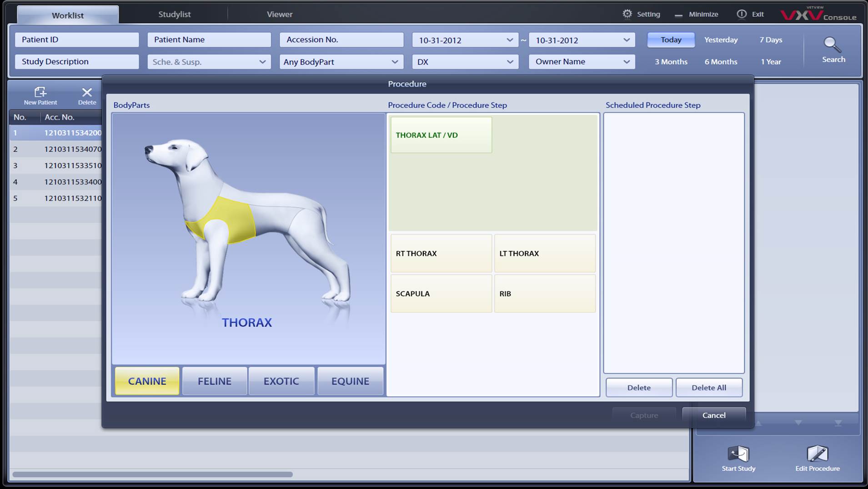Click the New Patient icon
The width and height of the screenshot is (868, 489).
click(40, 95)
